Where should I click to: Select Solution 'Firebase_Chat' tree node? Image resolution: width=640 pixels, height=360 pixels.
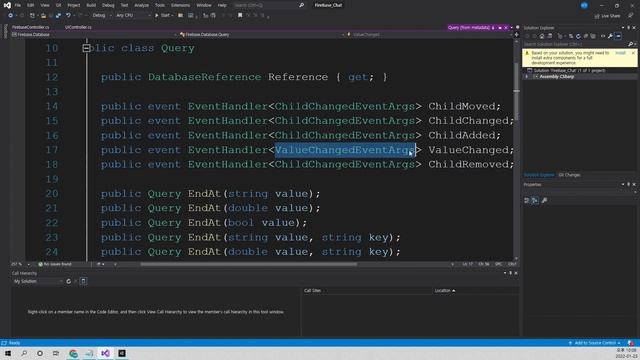[x=569, y=71]
